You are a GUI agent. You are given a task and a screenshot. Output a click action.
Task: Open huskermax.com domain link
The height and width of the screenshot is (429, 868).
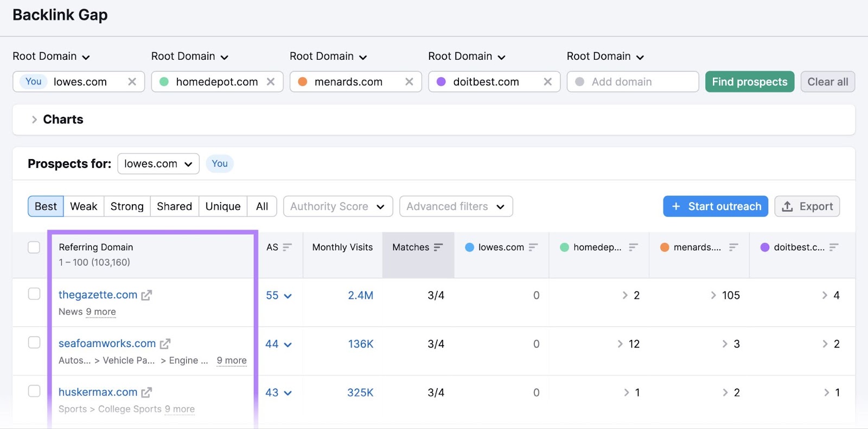[98, 392]
